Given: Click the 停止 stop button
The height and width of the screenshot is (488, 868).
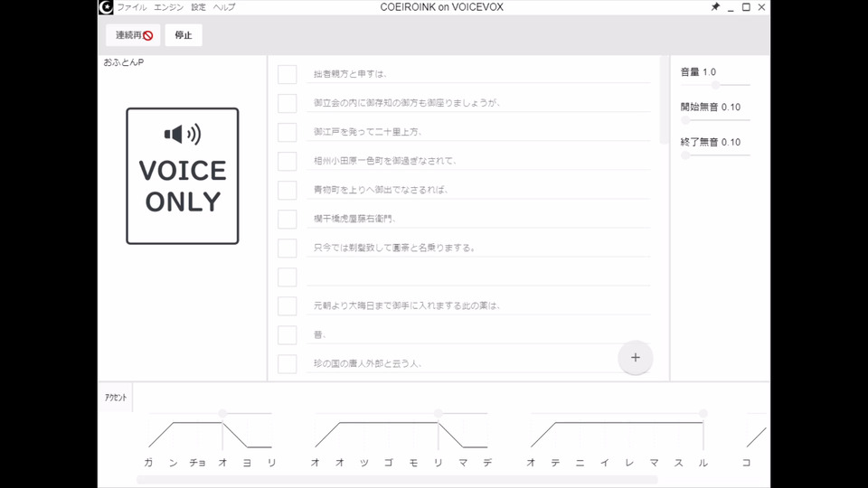Looking at the screenshot, I should click(x=184, y=35).
